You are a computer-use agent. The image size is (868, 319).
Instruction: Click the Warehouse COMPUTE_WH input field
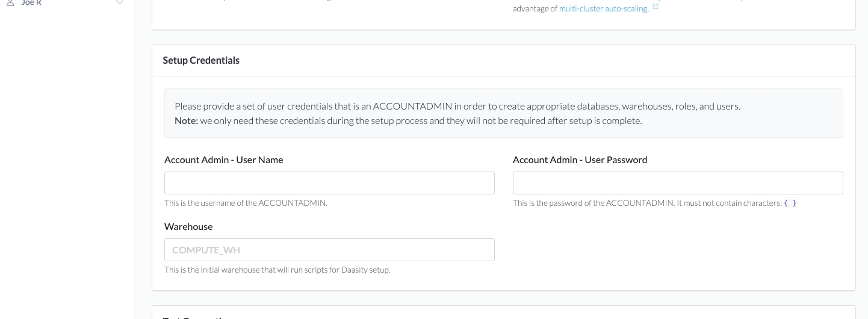(x=329, y=250)
